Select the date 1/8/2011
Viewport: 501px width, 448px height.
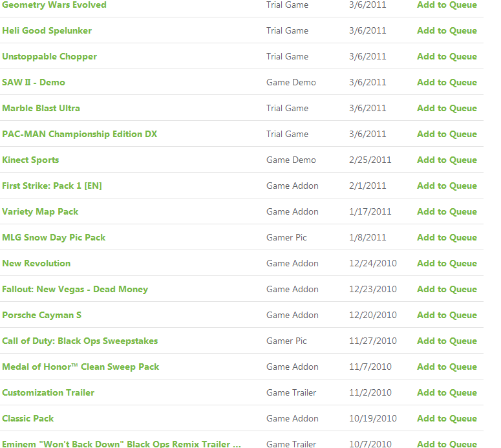point(368,238)
